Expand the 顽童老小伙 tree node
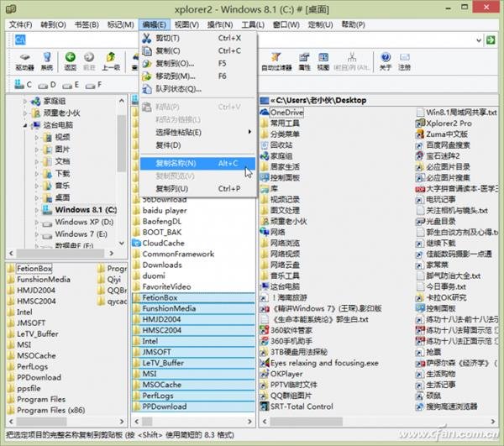This screenshot has width=504, height=446. 25,113
